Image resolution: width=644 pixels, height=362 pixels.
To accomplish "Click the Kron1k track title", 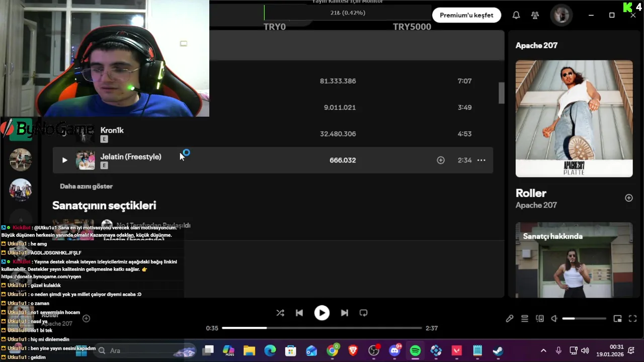I will tap(112, 130).
